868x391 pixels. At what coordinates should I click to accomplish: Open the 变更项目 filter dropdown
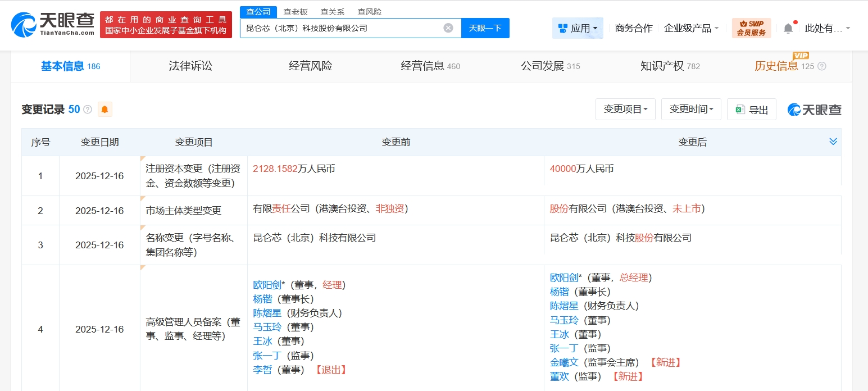(x=625, y=109)
